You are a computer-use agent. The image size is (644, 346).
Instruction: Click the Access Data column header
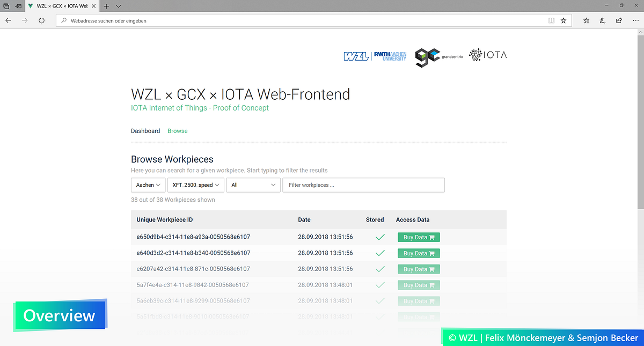413,219
